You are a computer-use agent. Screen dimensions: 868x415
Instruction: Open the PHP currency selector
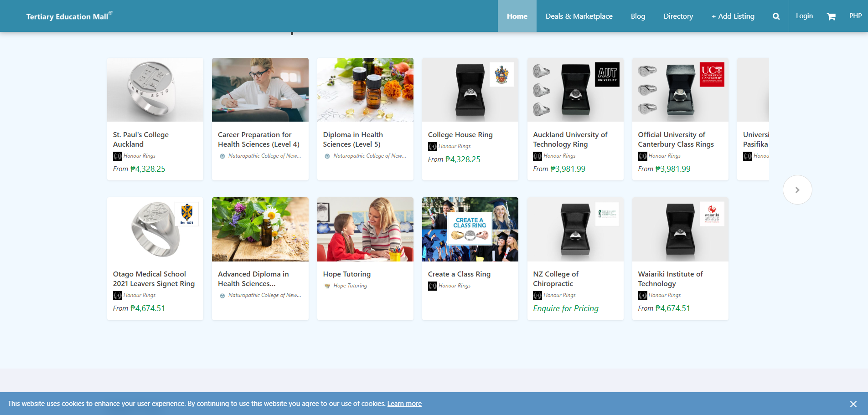(855, 16)
